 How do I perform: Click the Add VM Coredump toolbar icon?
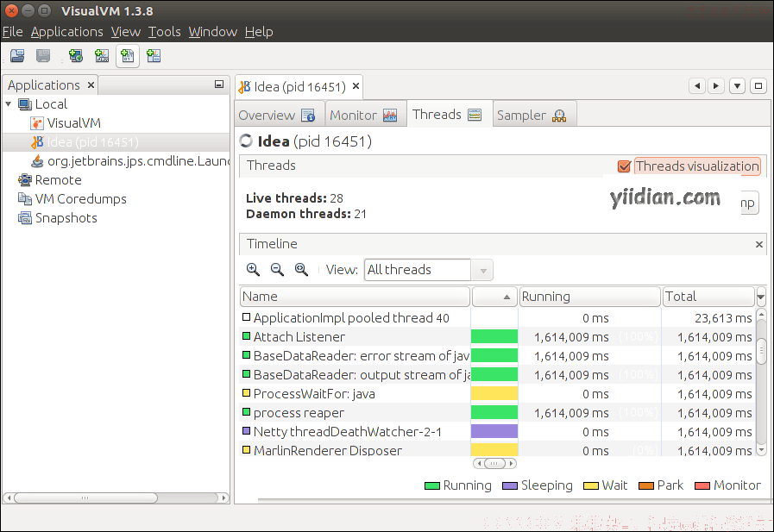pyautogui.click(x=128, y=56)
